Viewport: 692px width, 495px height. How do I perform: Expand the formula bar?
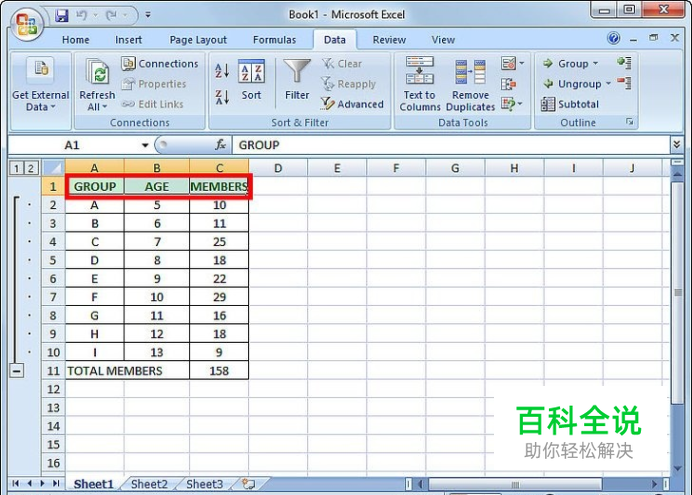pyautogui.click(x=677, y=144)
